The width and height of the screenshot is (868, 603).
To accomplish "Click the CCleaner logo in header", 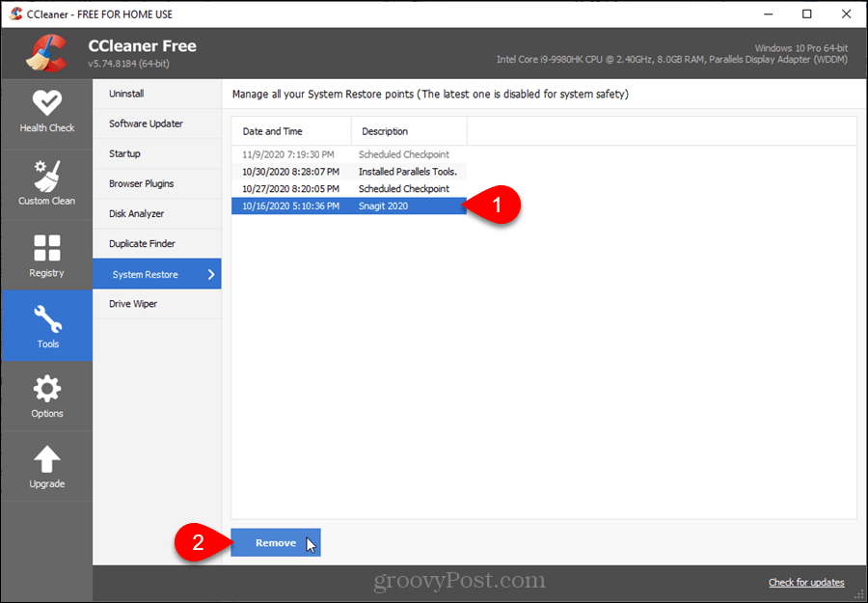I will [x=46, y=53].
